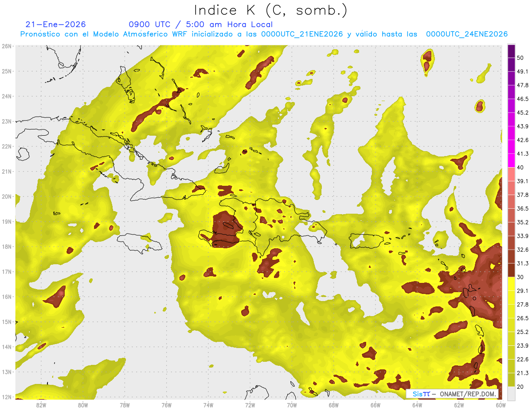This screenshot has height=411, width=532.
Task: Click the latitude axis label "21N"
Action: 7,171
